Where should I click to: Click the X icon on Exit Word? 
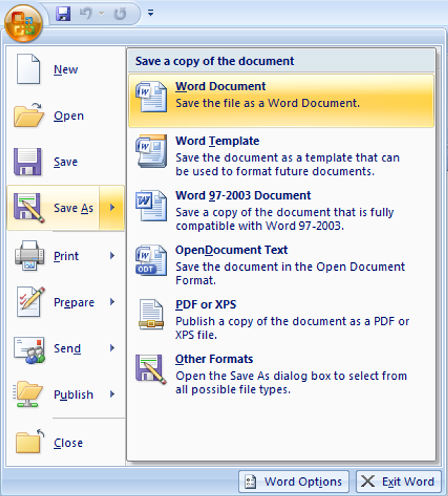tap(368, 481)
